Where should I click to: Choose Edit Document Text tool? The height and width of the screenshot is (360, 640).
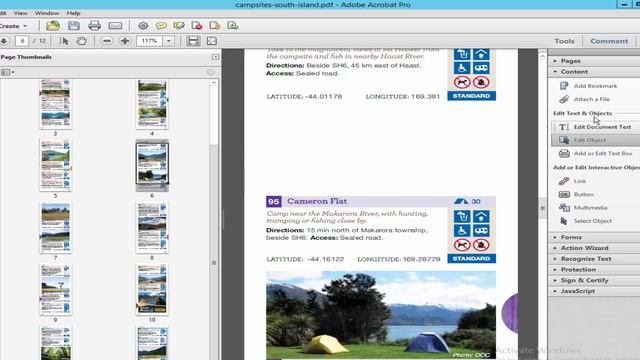point(596,127)
